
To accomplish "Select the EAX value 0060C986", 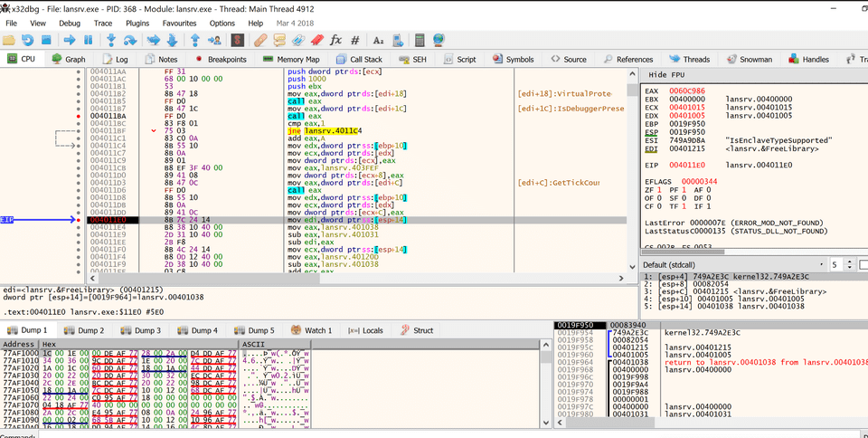I will (687, 90).
